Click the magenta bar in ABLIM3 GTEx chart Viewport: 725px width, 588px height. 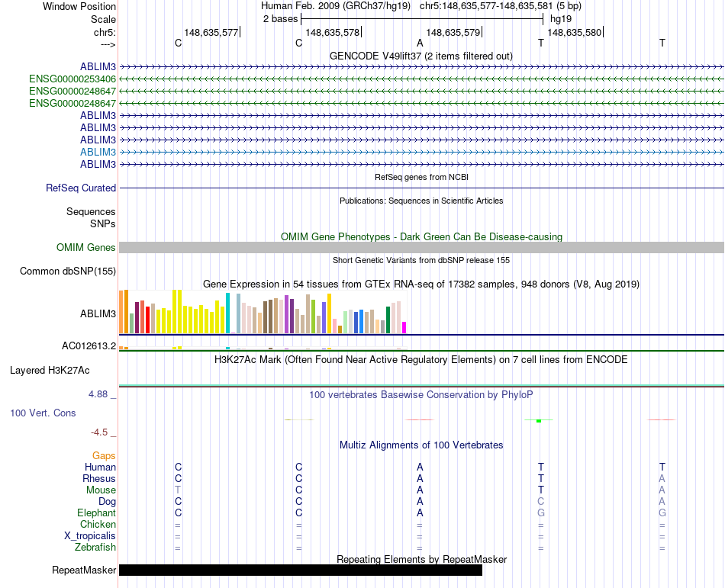click(404, 327)
